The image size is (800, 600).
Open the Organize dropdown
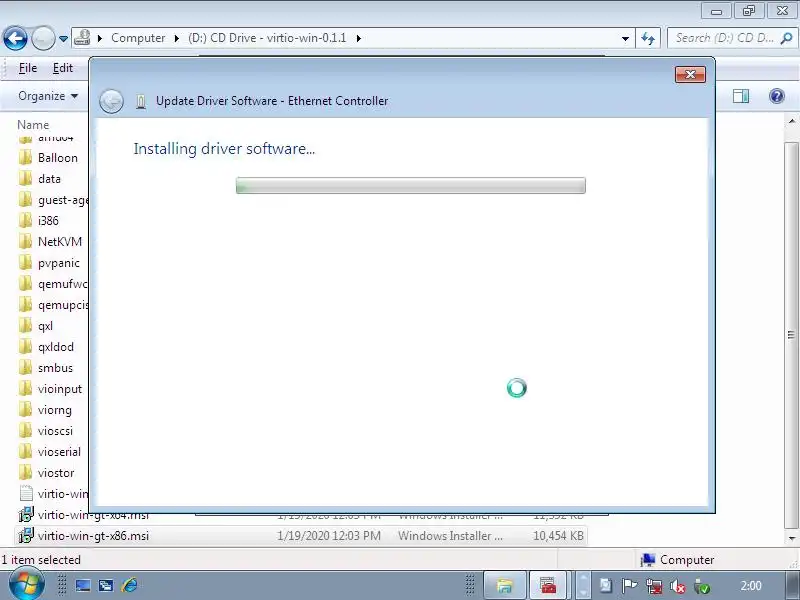tap(48, 96)
